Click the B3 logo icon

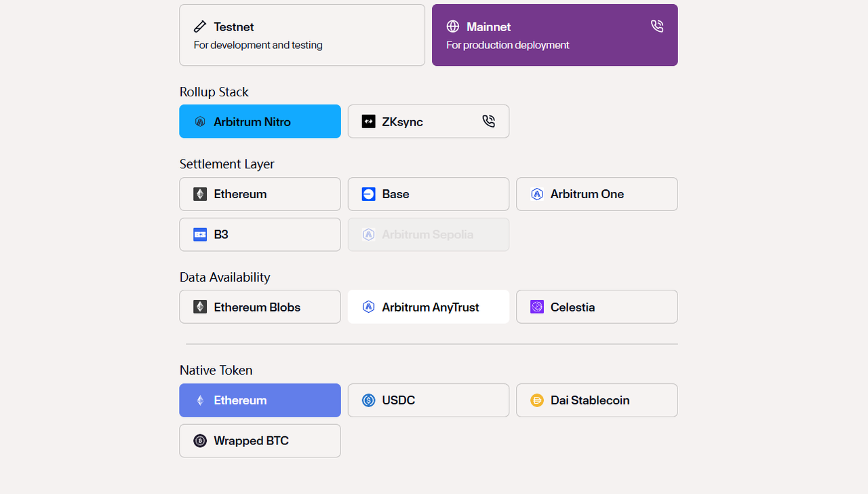pos(200,235)
